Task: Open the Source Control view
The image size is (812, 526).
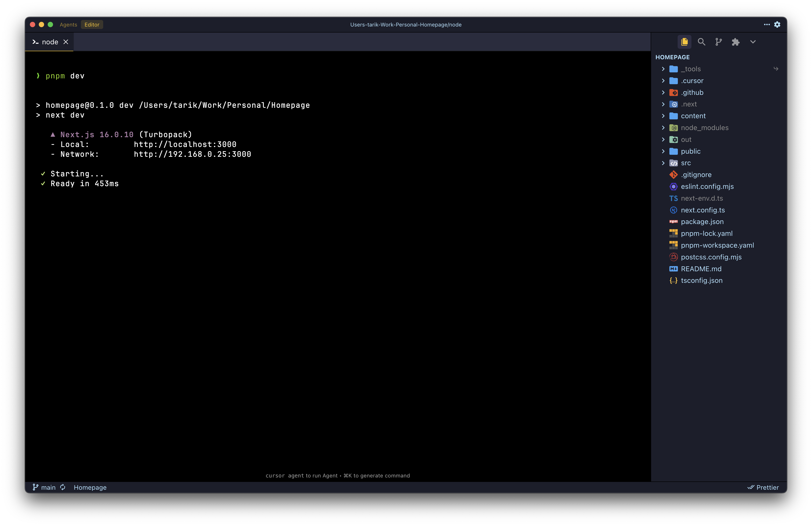Action: point(718,42)
